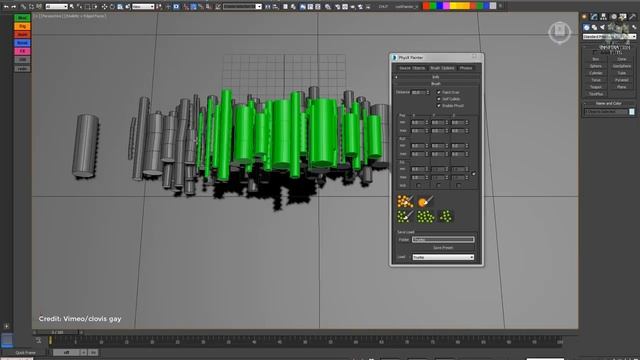The image size is (640, 360).
Task: Switch to the Source Objects tab
Action: [x=412, y=68]
